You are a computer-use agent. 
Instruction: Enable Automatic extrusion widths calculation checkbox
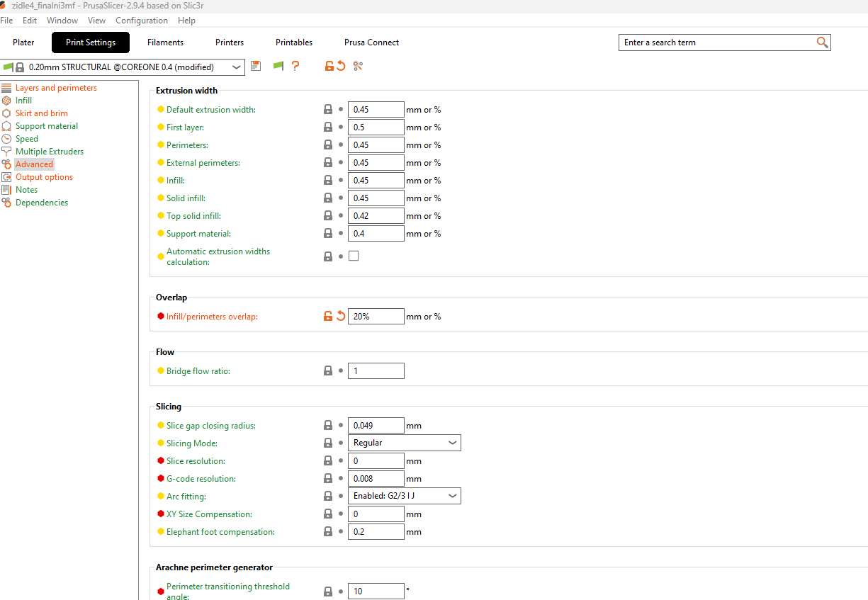(x=354, y=256)
